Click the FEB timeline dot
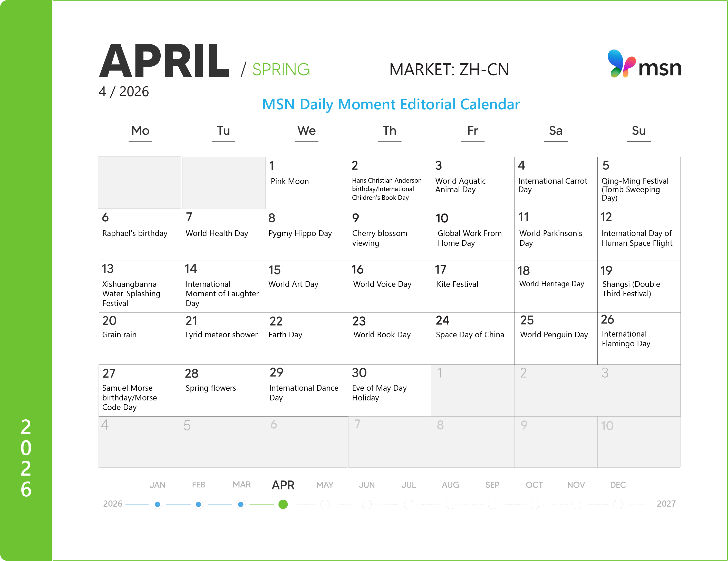 199,504
